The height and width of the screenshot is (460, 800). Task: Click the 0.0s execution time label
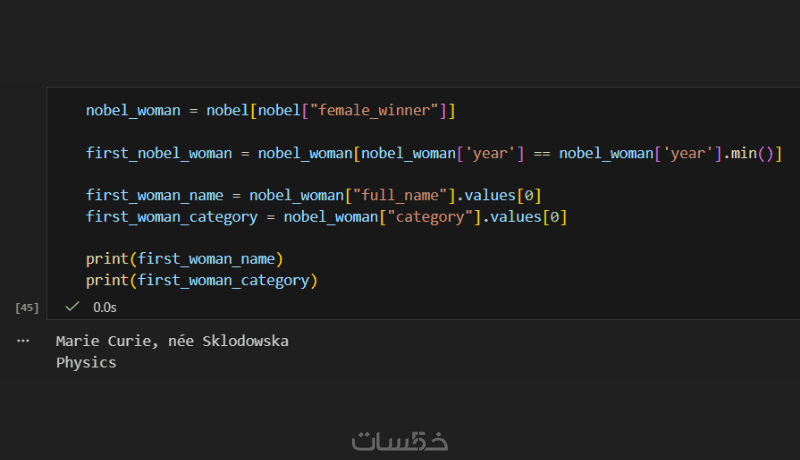click(104, 308)
